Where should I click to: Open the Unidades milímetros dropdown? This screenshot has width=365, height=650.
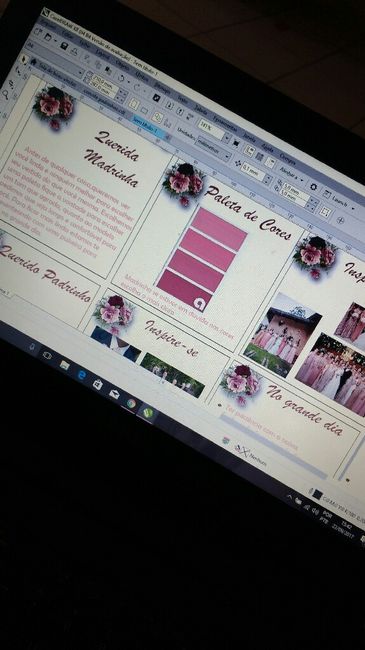(x=213, y=148)
